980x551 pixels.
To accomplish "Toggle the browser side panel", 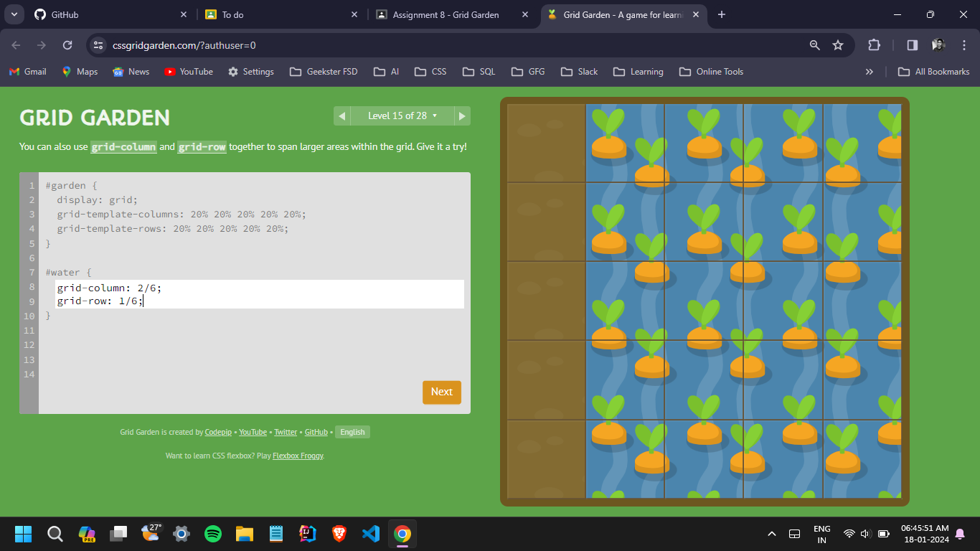I will [x=913, y=45].
